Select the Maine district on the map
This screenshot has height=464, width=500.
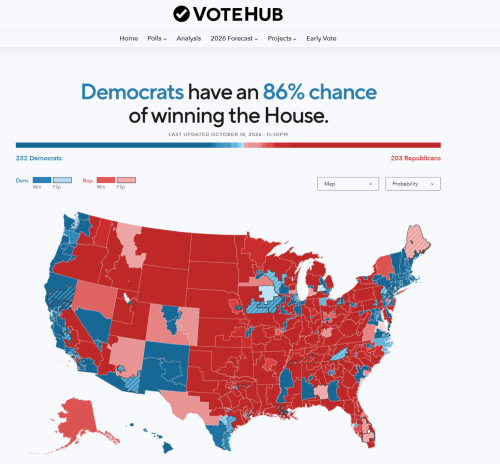pyautogui.click(x=417, y=243)
